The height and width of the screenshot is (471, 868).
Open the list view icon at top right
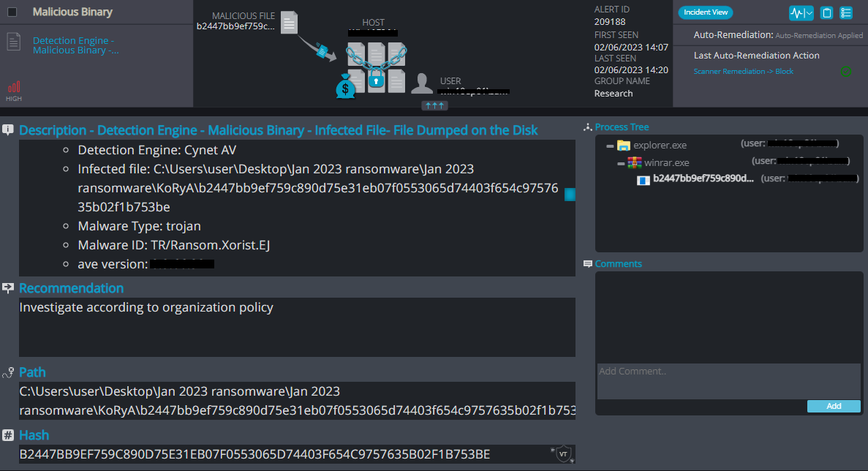coord(846,12)
